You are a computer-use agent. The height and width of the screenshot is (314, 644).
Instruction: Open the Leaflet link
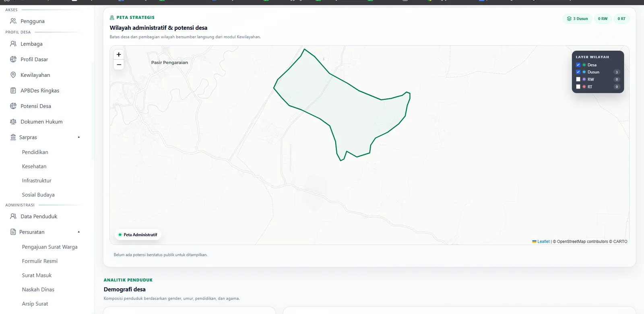543,242
